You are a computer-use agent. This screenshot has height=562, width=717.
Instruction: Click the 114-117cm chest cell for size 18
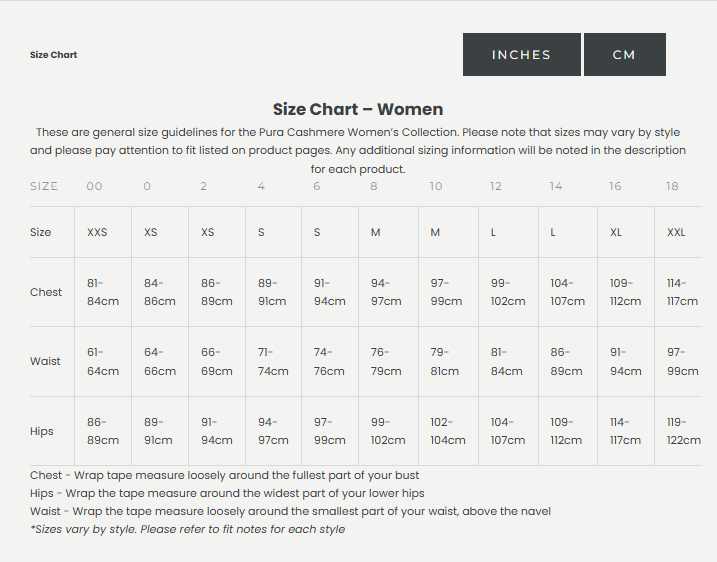click(682, 292)
